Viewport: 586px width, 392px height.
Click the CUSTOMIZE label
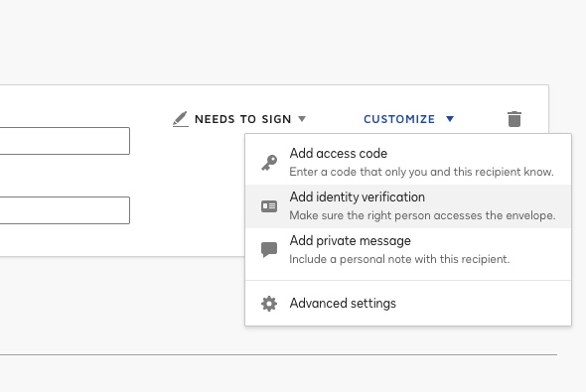click(x=399, y=119)
